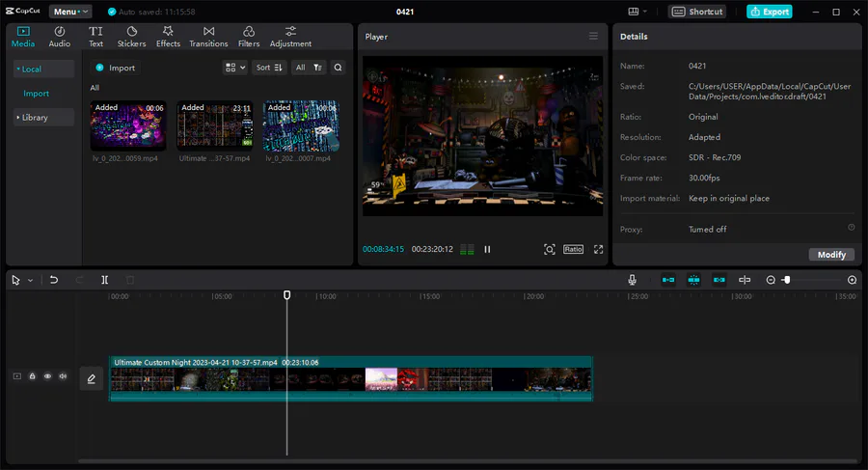Open the cursor tool dropdown arrow
This screenshot has height=470, width=868.
pos(31,281)
